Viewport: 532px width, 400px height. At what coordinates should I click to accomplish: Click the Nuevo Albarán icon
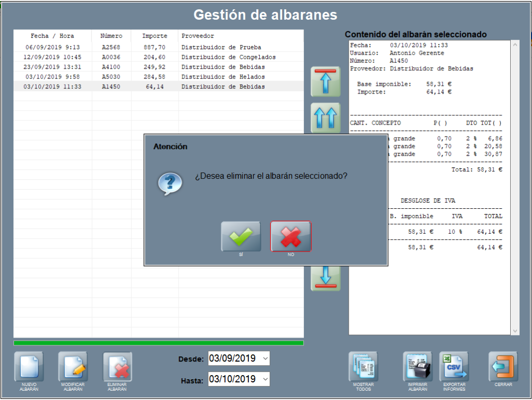(x=29, y=367)
